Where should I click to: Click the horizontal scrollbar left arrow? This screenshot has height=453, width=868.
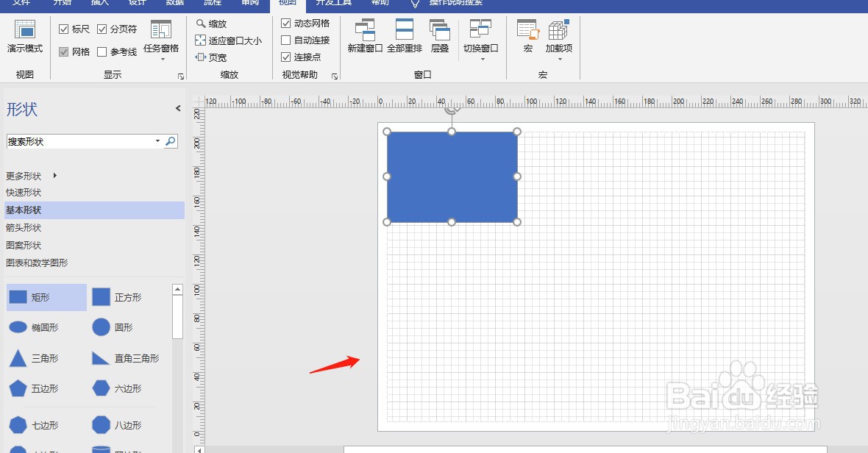[199, 449]
